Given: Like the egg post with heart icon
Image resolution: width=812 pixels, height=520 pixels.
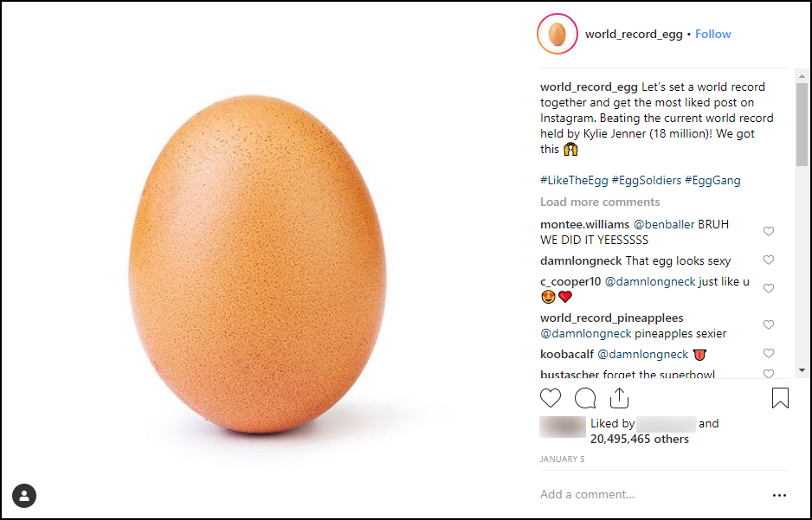Looking at the screenshot, I should click(x=551, y=398).
